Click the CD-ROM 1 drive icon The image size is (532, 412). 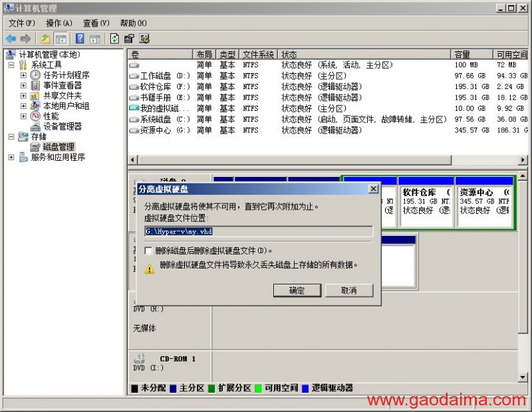[x=139, y=358]
